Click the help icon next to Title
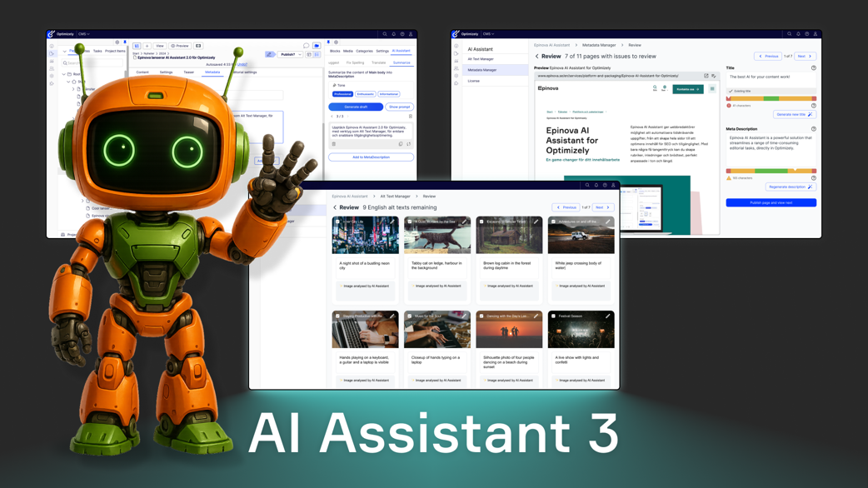The image size is (868, 488). (813, 68)
